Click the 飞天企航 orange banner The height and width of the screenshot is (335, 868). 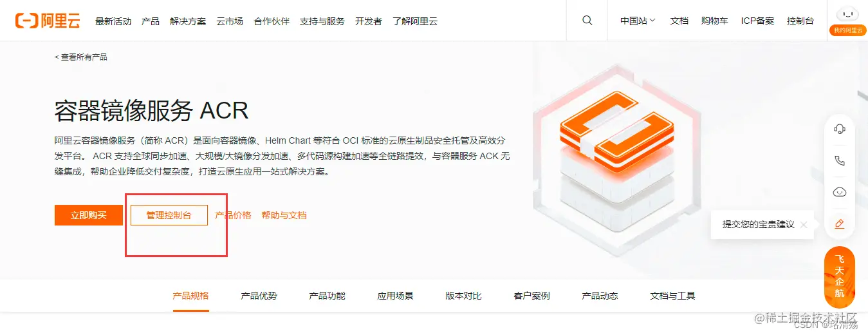coord(839,277)
